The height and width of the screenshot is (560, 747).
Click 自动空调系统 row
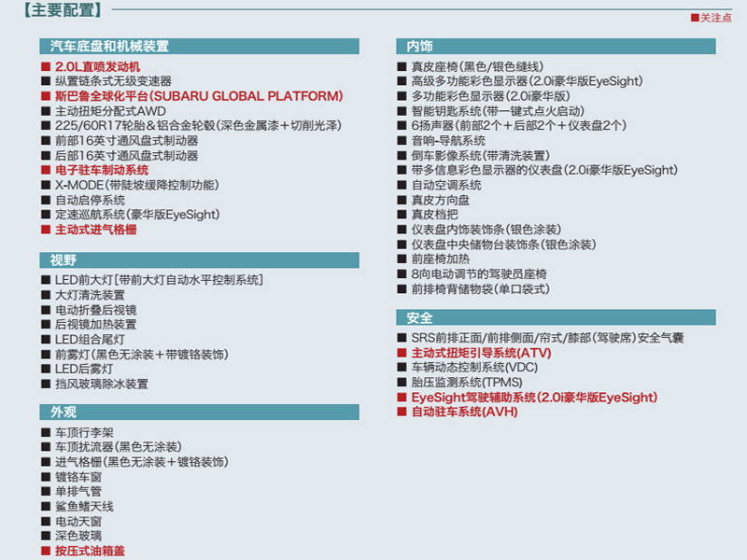coord(440,185)
